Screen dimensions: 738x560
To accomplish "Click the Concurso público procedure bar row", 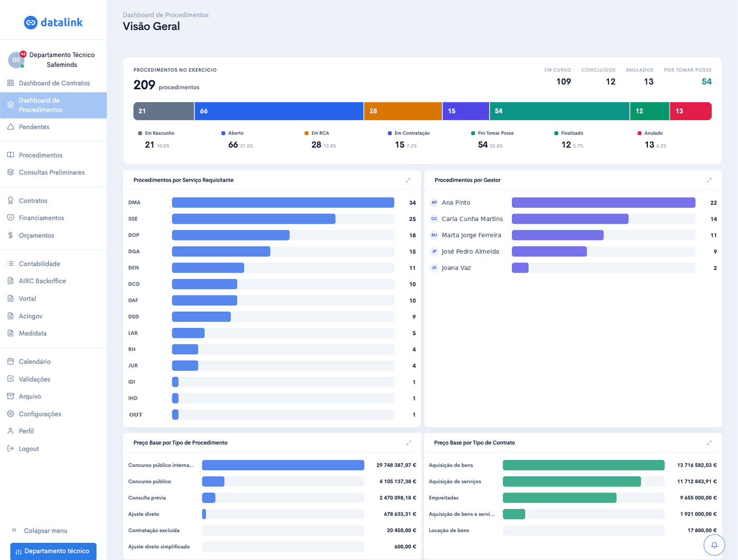I will [x=272, y=481].
